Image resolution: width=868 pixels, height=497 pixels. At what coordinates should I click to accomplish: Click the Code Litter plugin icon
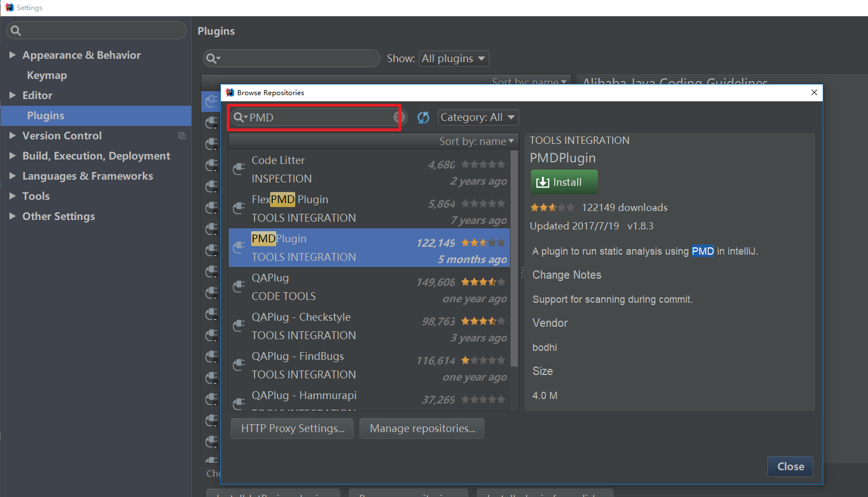coord(239,168)
